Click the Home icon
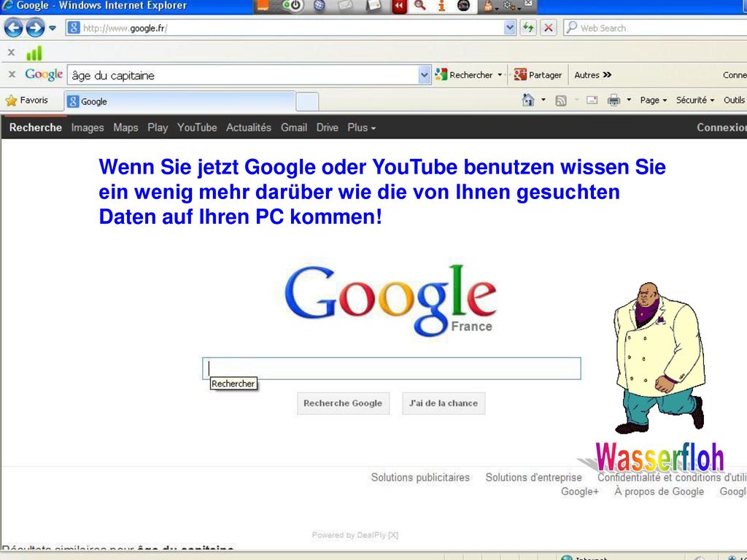 (x=528, y=100)
